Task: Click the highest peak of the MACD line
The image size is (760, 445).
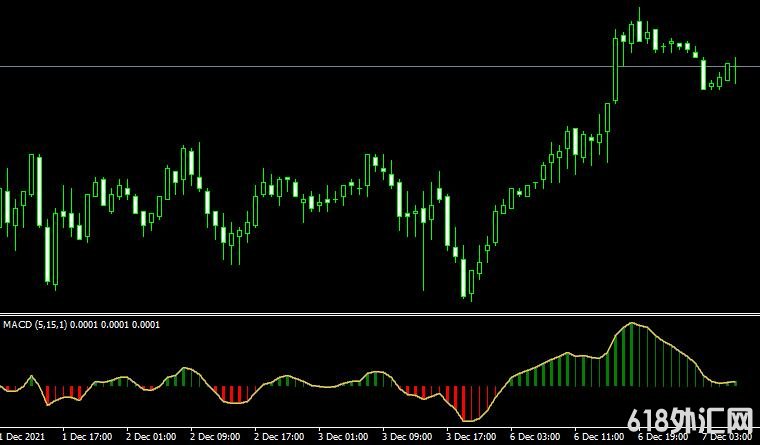Action: click(x=631, y=323)
